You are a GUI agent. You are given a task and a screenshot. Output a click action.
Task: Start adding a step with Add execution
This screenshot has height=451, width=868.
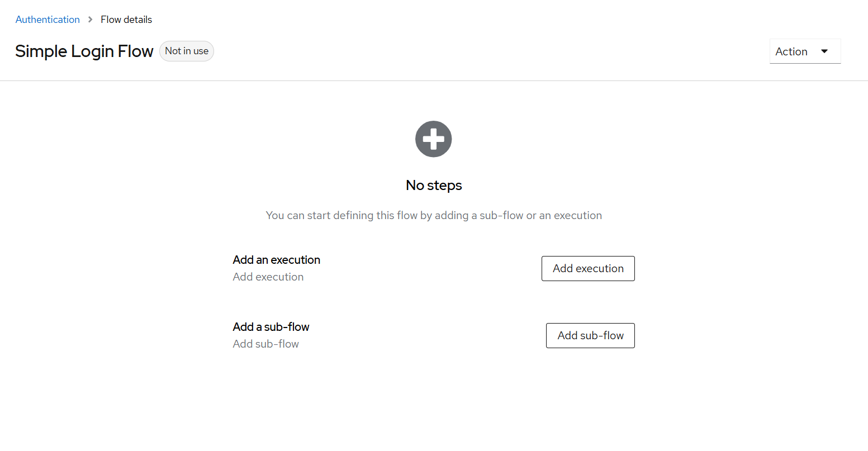(x=587, y=268)
